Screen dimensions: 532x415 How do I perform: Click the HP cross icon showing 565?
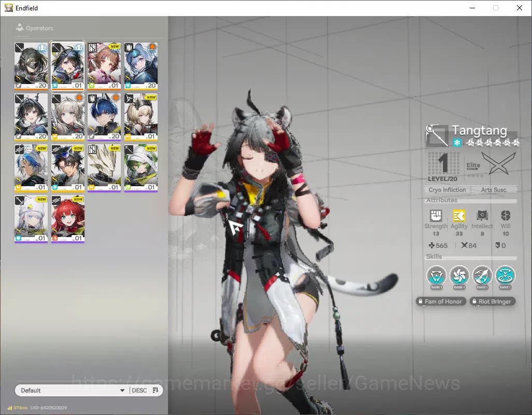pos(431,245)
